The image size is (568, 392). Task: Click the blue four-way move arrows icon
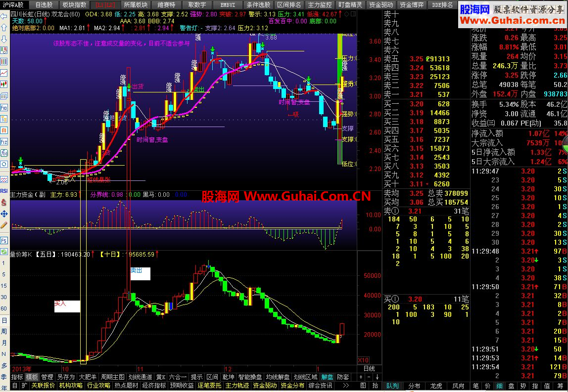pyautogui.click(x=4, y=214)
